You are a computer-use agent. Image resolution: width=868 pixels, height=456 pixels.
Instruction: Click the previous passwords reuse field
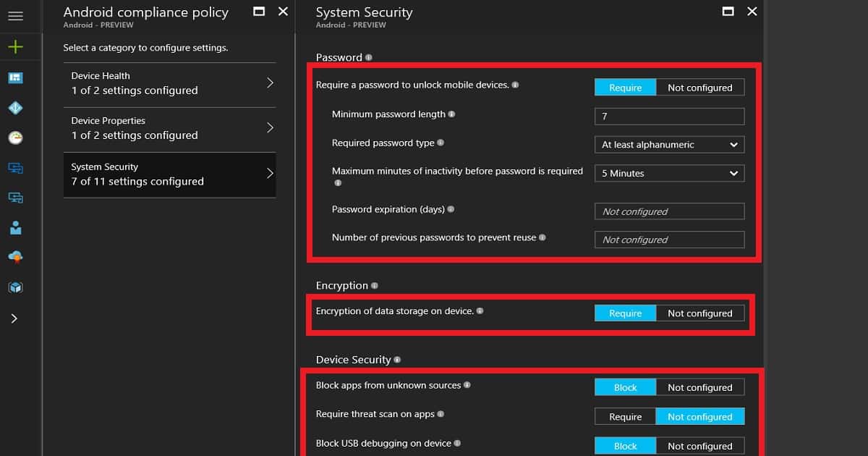(x=669, y=240)
